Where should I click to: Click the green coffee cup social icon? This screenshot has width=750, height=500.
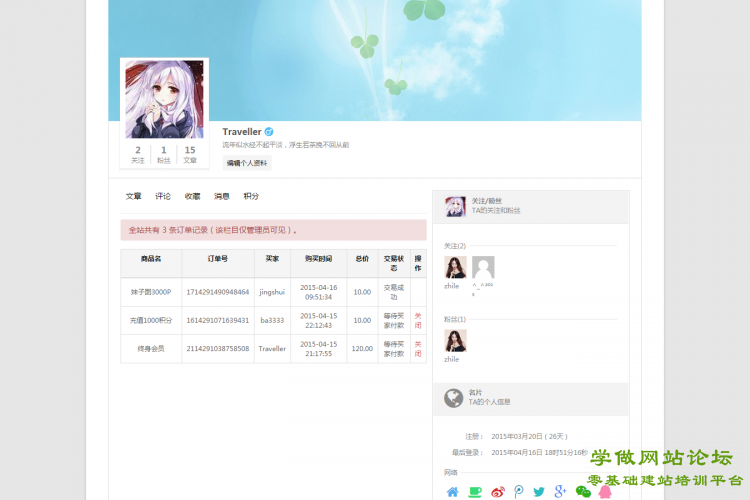[475, 491]
